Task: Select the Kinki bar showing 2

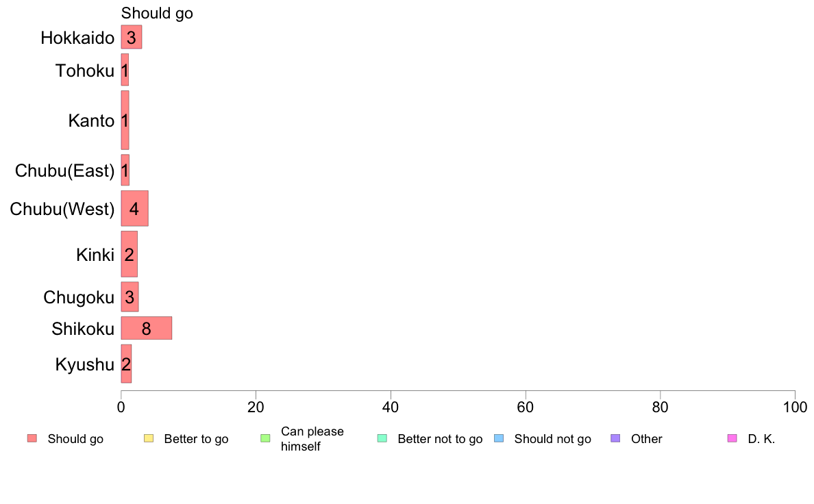Action: [x=129, y=254]
